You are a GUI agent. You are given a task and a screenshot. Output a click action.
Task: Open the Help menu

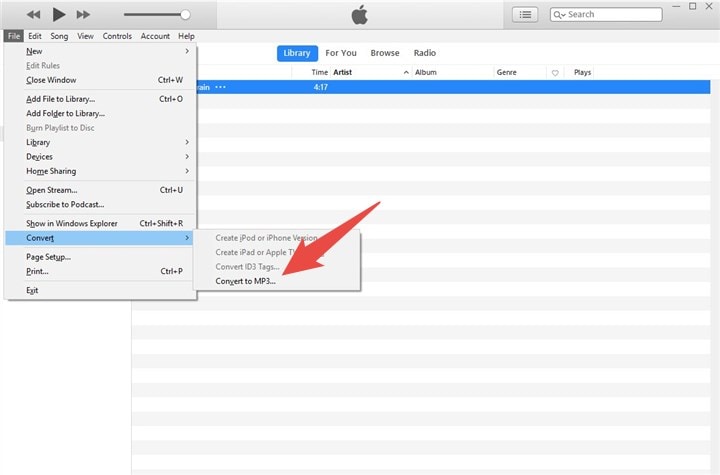[x=186, y=36]
